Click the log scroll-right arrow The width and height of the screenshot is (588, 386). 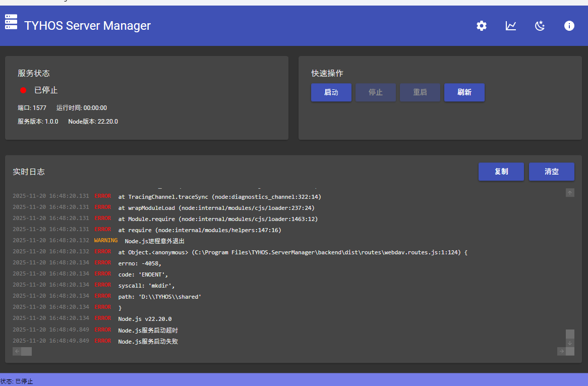561,352
